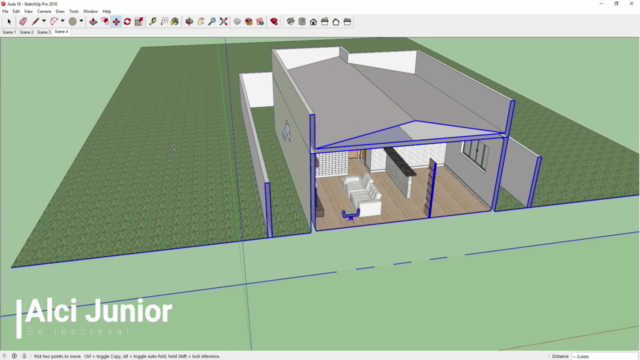Switch to Front view house icon
The width and height of the screenshot is (640, 360).
click(313, 22)
